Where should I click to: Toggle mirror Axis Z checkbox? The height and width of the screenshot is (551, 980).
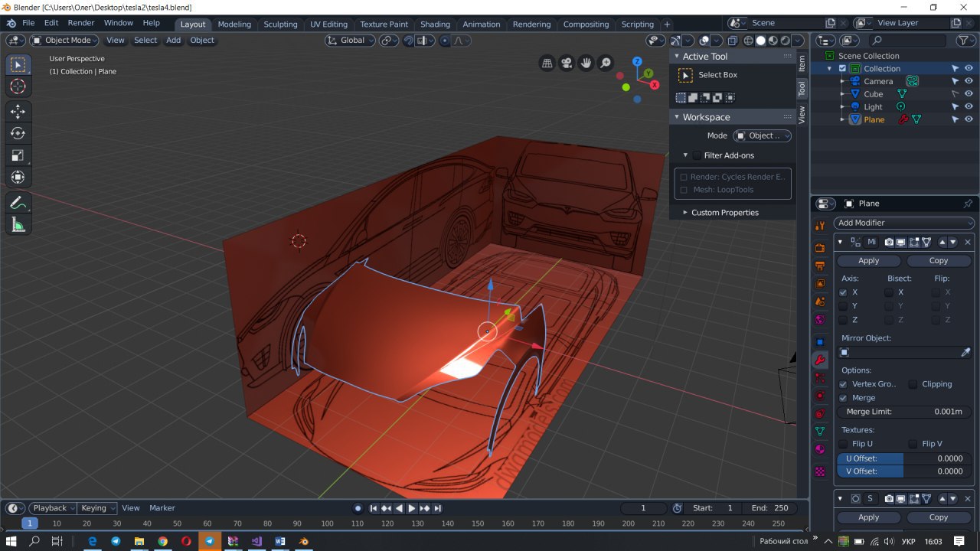pyautogui.click(x=843, y=320)
